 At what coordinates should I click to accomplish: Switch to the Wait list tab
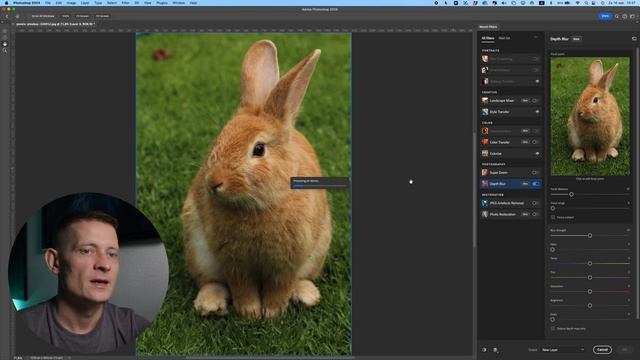(504, 38)
